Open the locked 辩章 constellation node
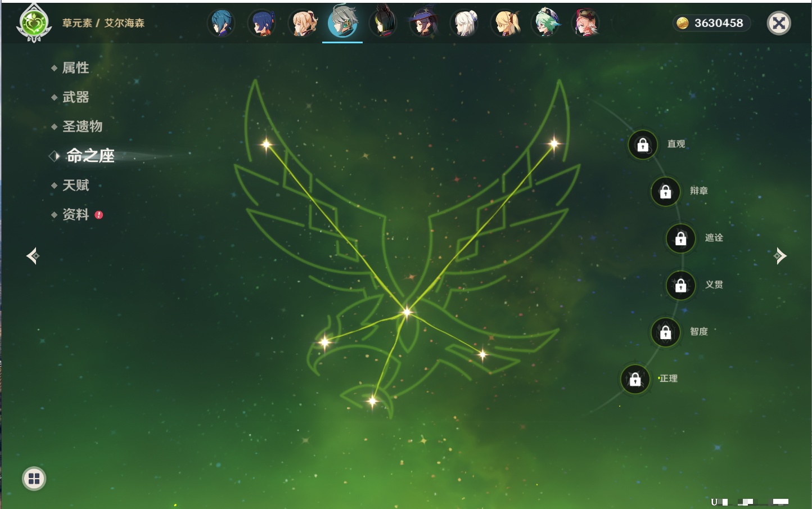 click(x=665, y=191)
